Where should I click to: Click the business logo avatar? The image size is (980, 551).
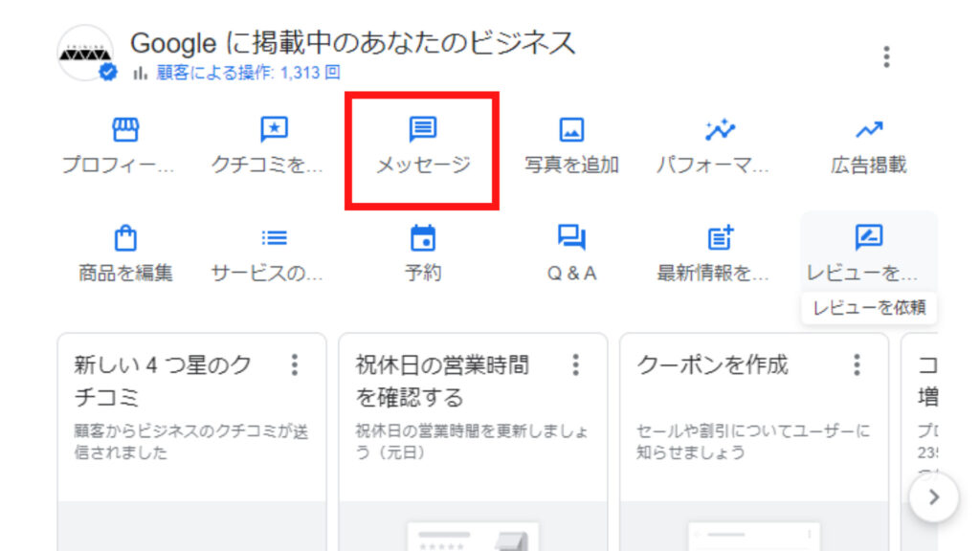tap(85, 54)
